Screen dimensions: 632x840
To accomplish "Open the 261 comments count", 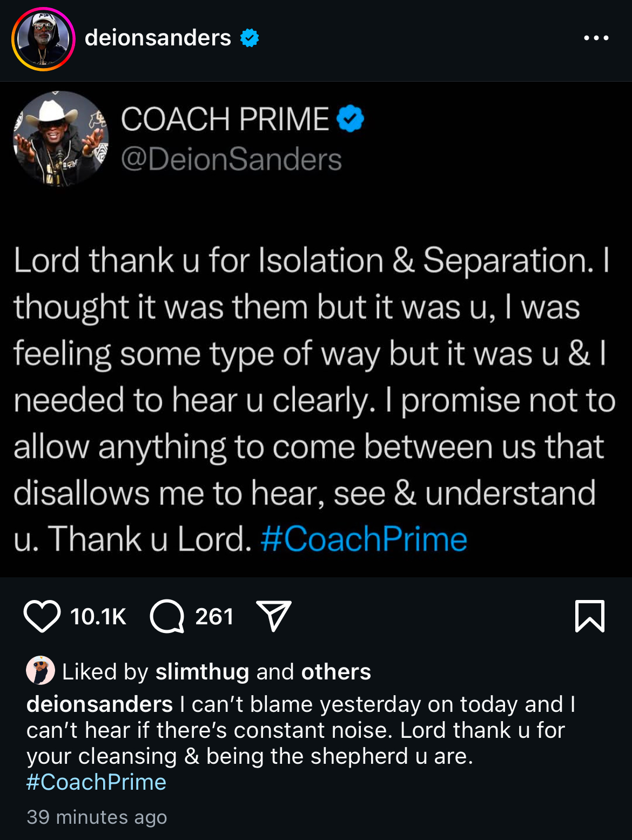I will tap(214, 617).
